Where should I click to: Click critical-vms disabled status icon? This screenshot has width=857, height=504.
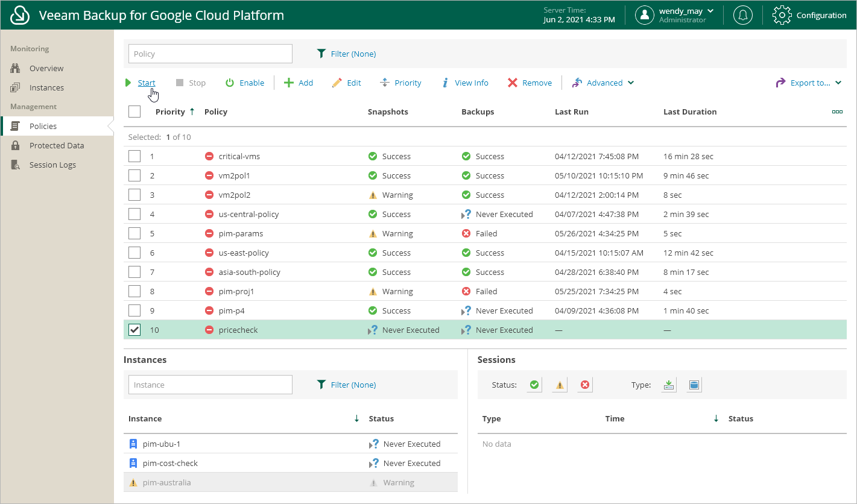pyautogui.click(x=209, y=156)
